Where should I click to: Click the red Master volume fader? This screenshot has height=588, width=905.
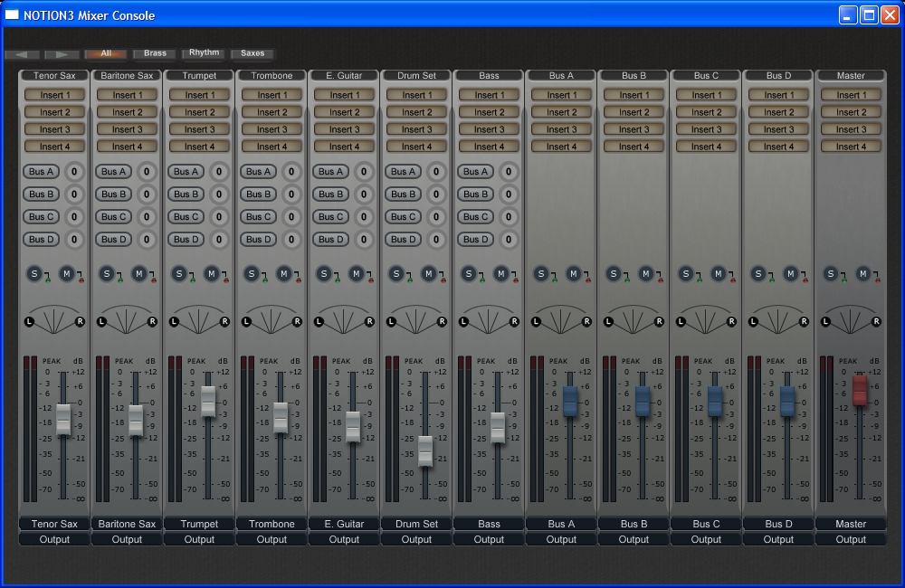click(x=860, y=391)
